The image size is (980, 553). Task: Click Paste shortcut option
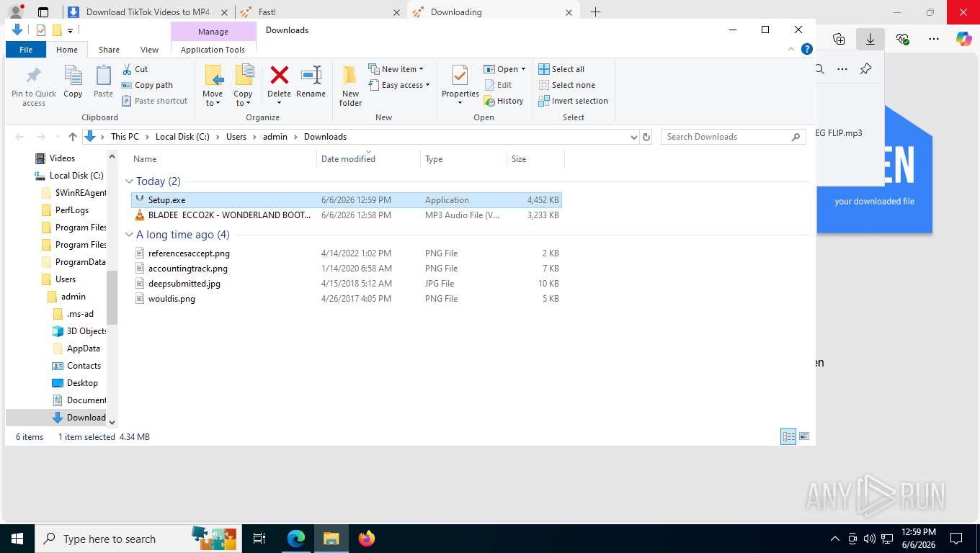(154, 101)
